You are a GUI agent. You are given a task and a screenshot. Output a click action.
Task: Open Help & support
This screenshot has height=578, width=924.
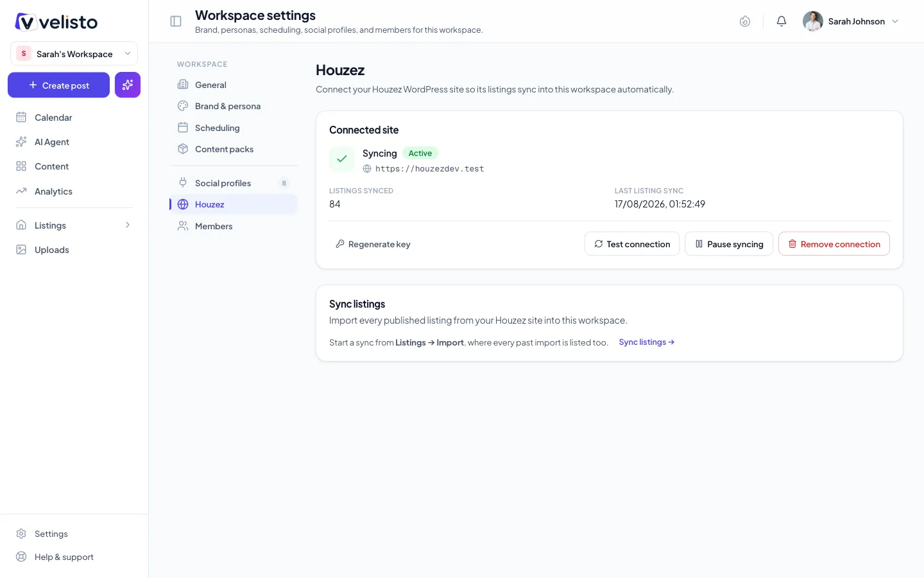click(74, 557)
